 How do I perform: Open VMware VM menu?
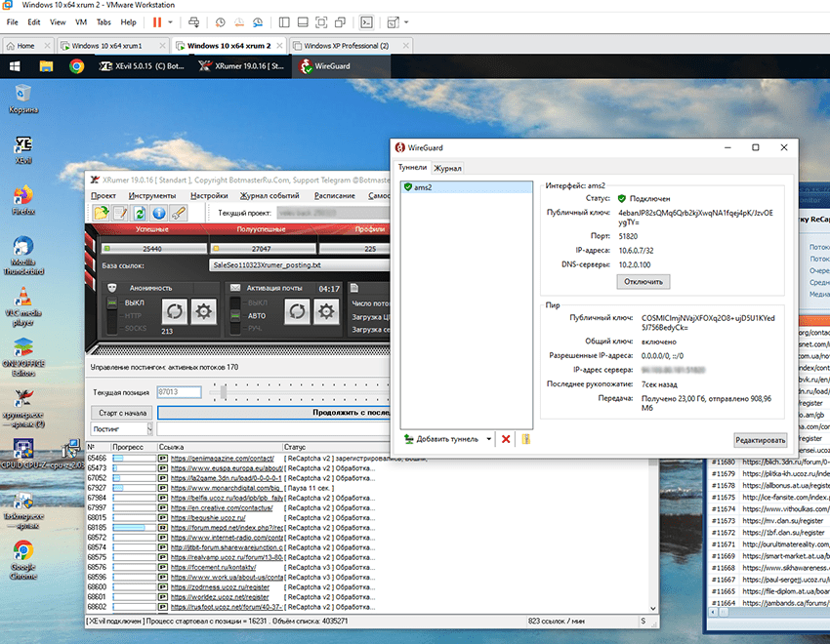81,22
